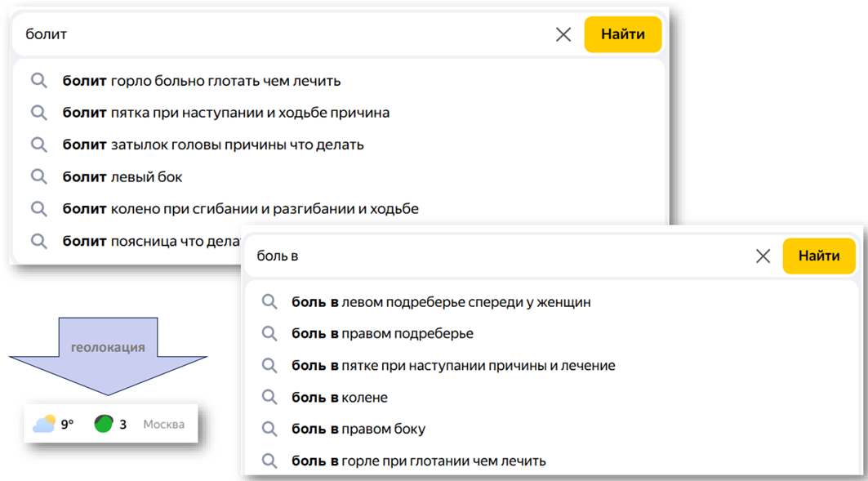Clear the "боль в" search field
This screenshot has width=868, height=481.
click(x=763, y=256)
